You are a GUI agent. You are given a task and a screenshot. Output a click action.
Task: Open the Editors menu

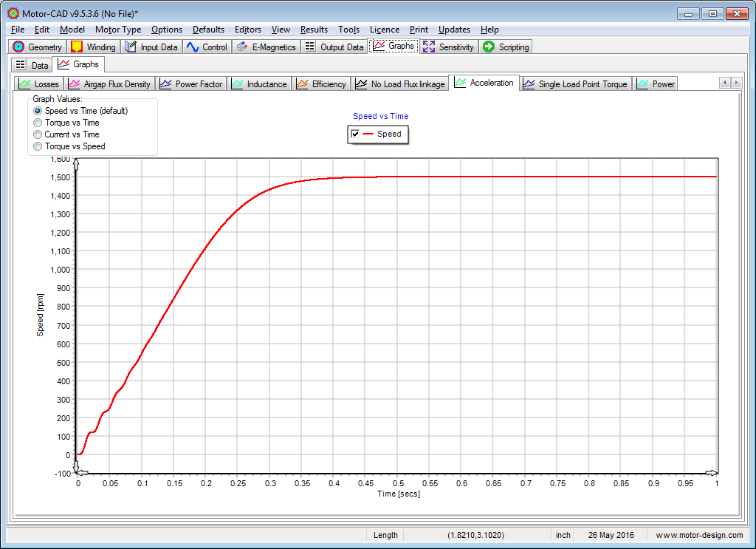point(248,30)
